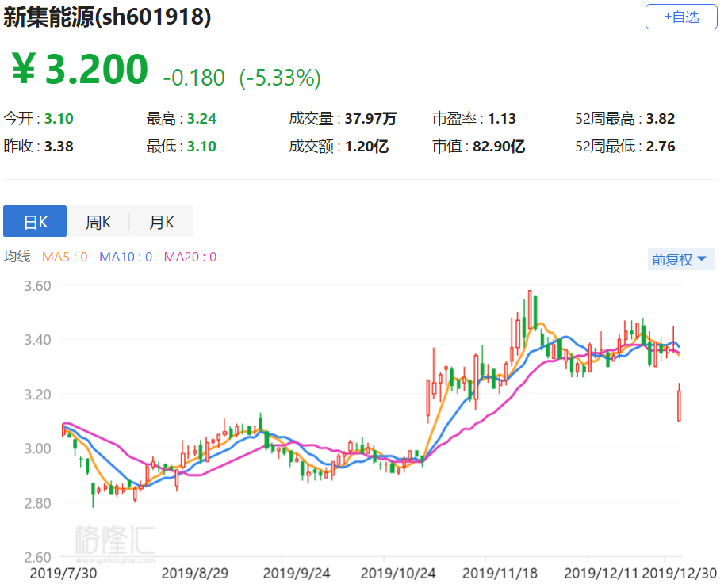Image resolution: width=728 pixels, height=584 pixels.
Task: Click x-axis date label 2019/12/30
Action: [x=680, y=574]
